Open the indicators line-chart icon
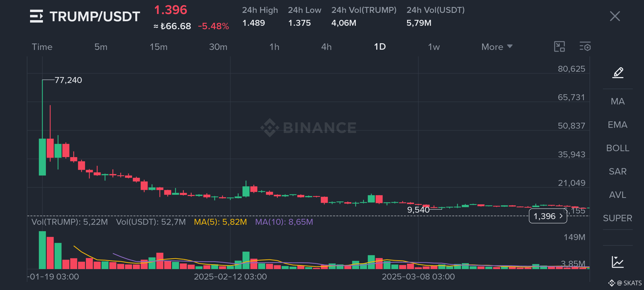The height and width of the screenshot is (290, 644). (x=618, y=262)
